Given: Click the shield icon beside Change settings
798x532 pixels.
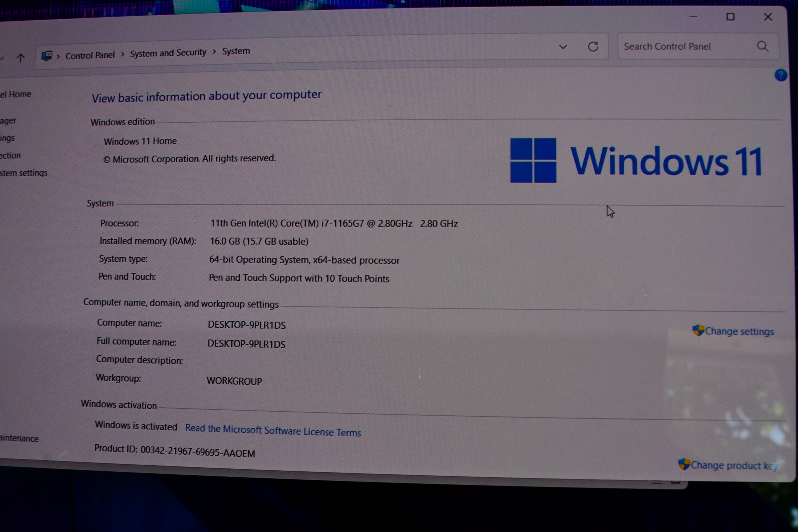Looking at the screenshot, I should click(x=698, y=330).
